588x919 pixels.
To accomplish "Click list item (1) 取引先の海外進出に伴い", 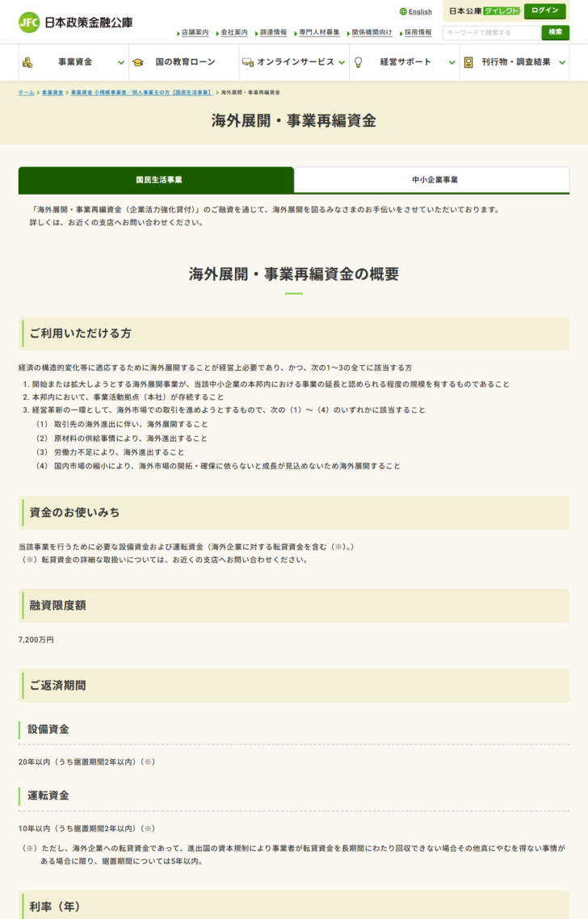I will tap(122, 424).
